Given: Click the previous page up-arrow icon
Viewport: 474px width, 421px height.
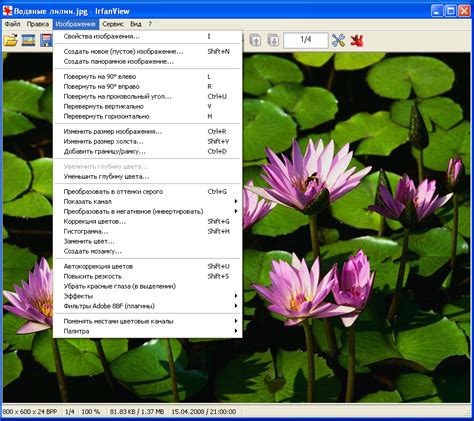Looking at the screenshot, I should [x=255, y=41].
